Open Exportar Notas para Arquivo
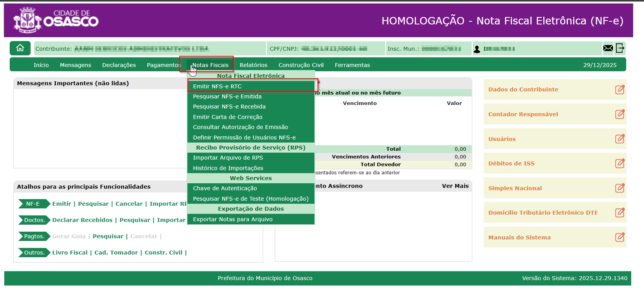The height and width of the screenshot is (301, 644). (233, 219)
